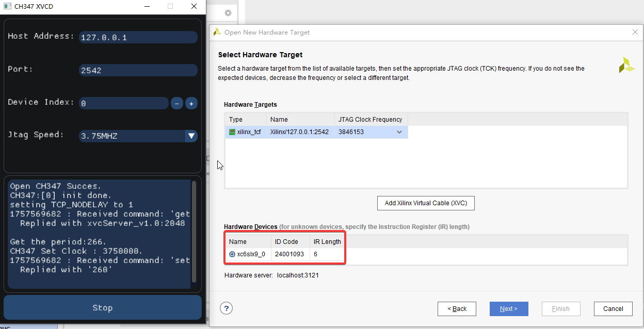Click the Xilinx/127.0.0.1:2542 name cell
The width and height of the screenshot is (644, 329).
coord(299,132)
